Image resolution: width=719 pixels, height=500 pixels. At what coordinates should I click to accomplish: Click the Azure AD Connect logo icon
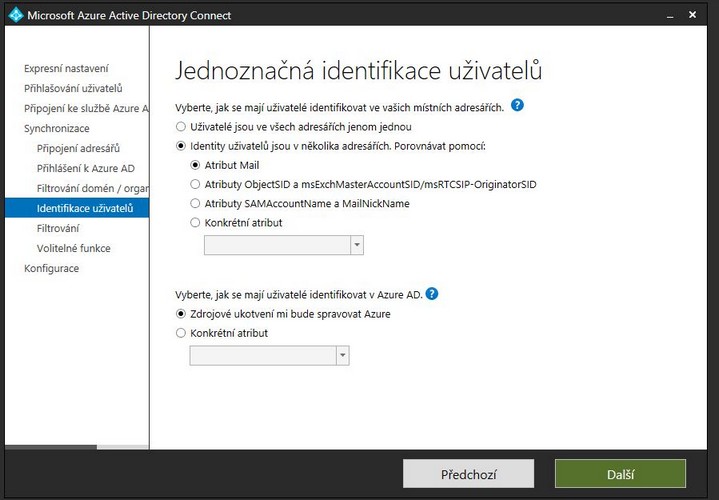[x=16, y=15]
